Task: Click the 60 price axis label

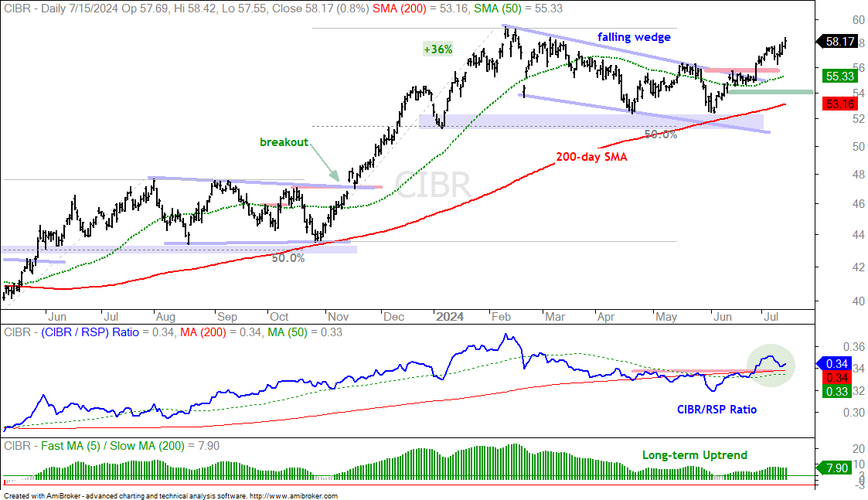Action: pyautogui.click(x=858, y=20)
